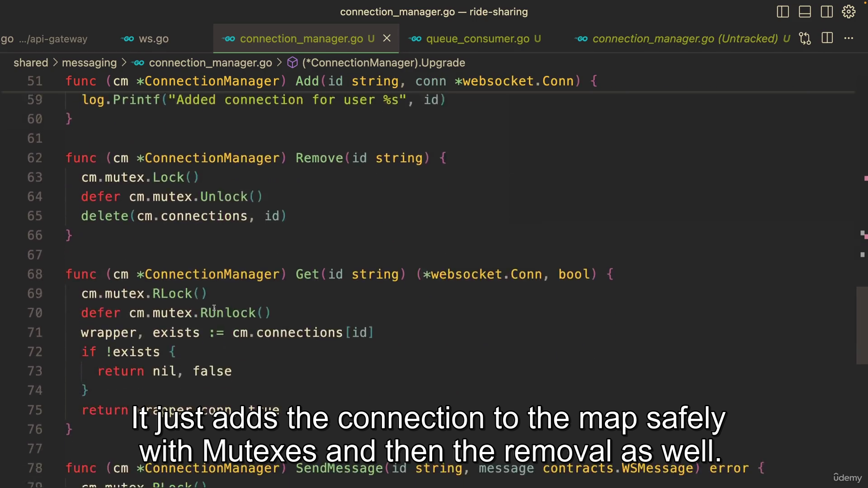The image size is (868, 488).
Task: Click connection_manager.go breadcrumb file
Action: (x=210, y=63)
